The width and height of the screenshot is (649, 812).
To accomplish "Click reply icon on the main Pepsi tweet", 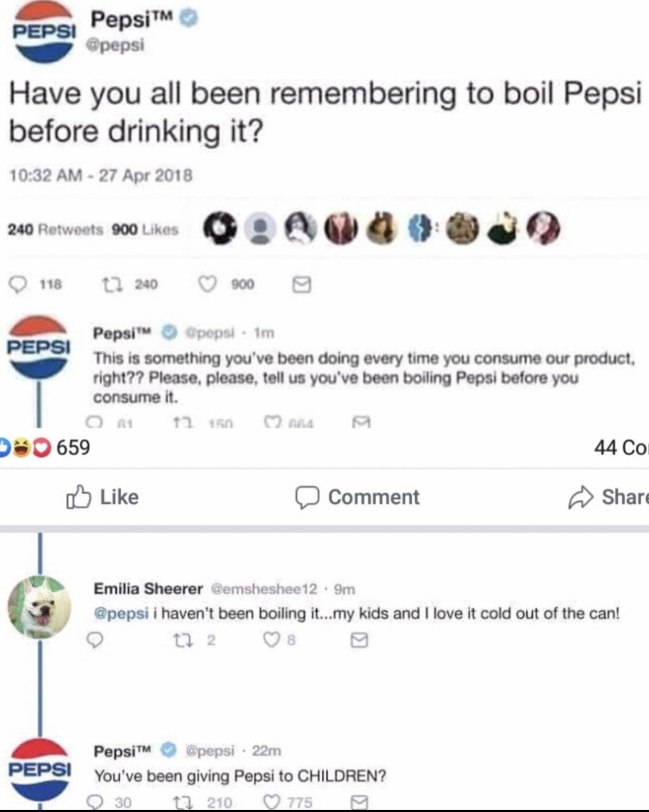I will (x=20, y=286).
